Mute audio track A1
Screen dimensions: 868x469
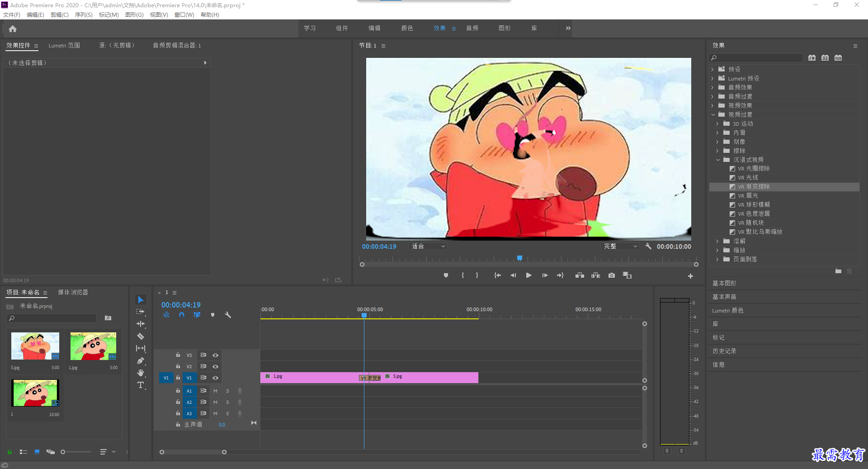[x=215, y=391]
